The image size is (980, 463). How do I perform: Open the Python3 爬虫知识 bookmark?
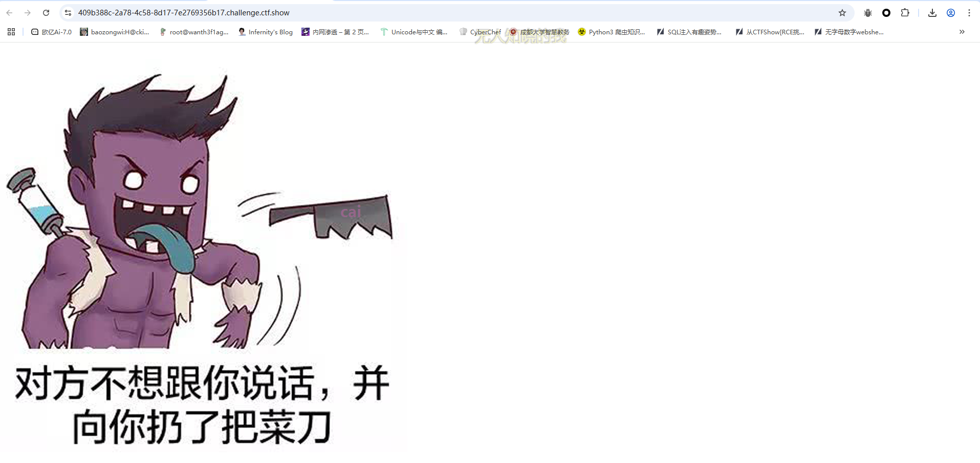tap(612, 32)
